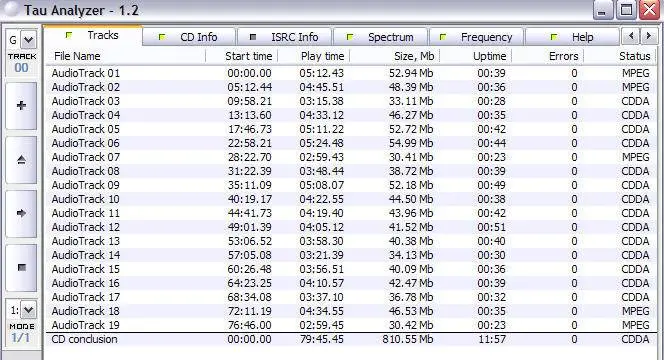Select the AudioTrack 07 row
The width and height of the screenshot is (664, 360).
pos(351,157)
